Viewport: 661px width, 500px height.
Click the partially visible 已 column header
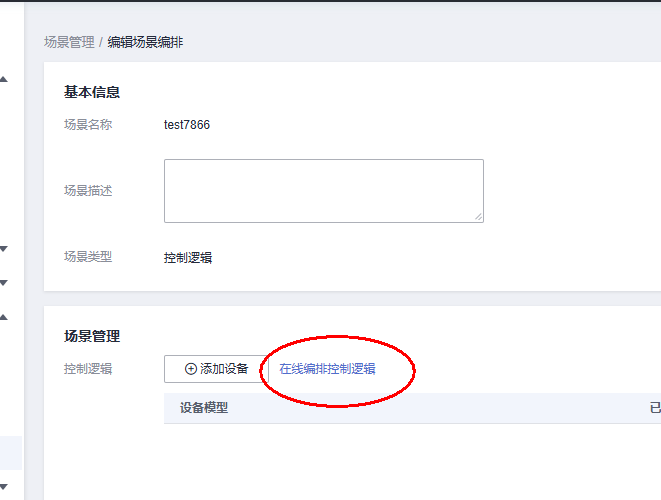coord(655,408)
